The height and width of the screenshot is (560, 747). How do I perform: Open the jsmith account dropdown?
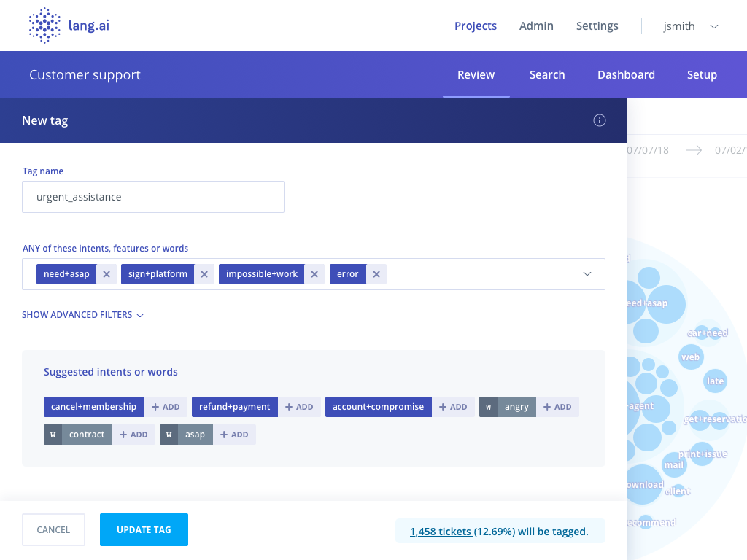(x=689, y=26)
